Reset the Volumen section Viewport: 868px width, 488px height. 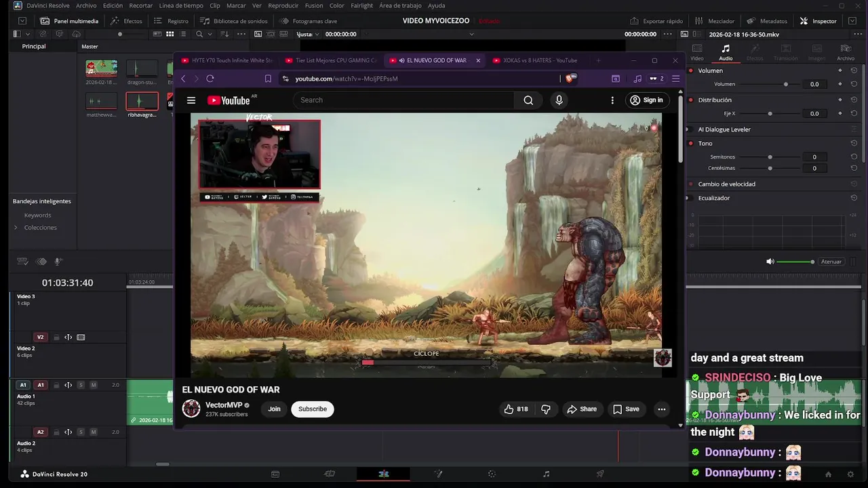pos(854,70)
